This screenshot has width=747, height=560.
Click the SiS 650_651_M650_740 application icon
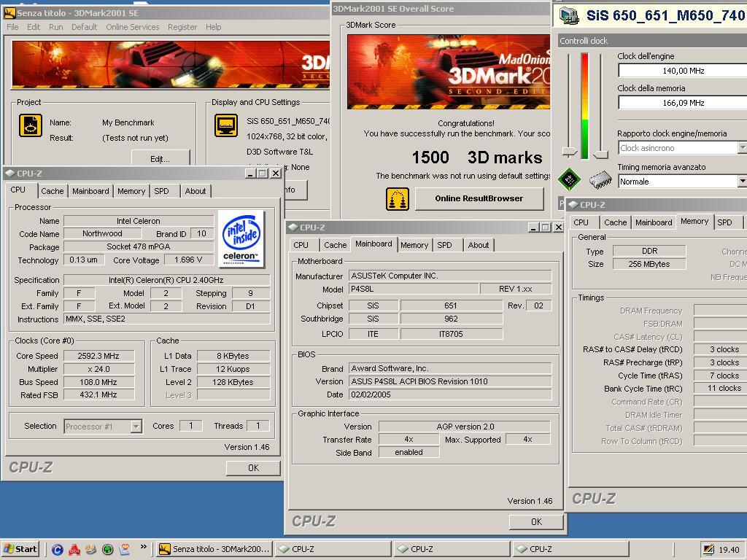pos(569,16)
